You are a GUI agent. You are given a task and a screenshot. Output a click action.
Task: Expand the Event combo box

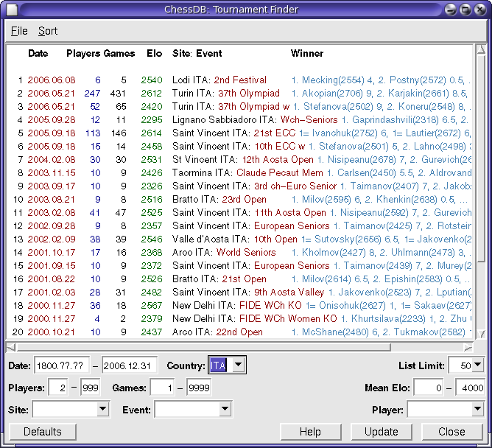[225, 410]
